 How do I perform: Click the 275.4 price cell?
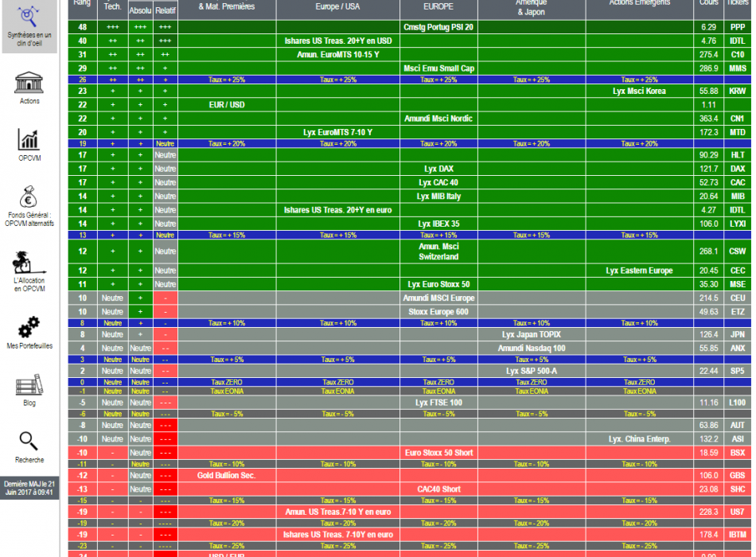coord(708,54)
